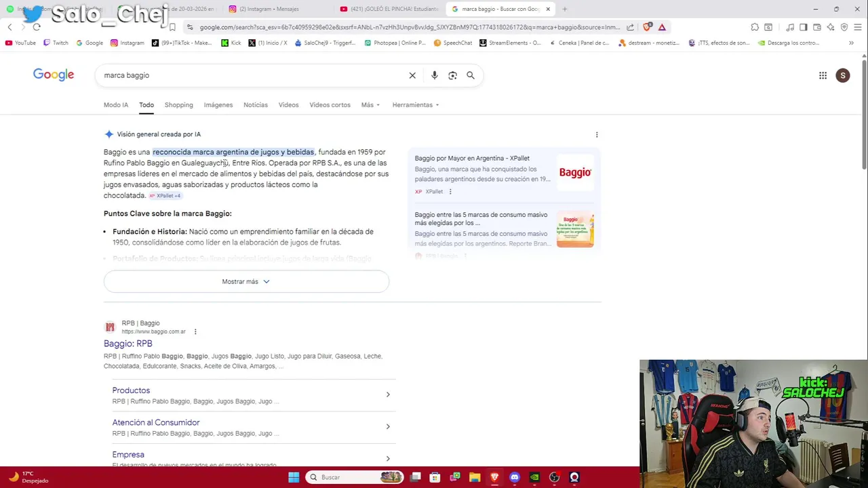Image resolution: width=868 pixels, height=488 pixels.
Task: Expand Atención al Consumidor sitelink chevron
Action: (x=388, y=426)
